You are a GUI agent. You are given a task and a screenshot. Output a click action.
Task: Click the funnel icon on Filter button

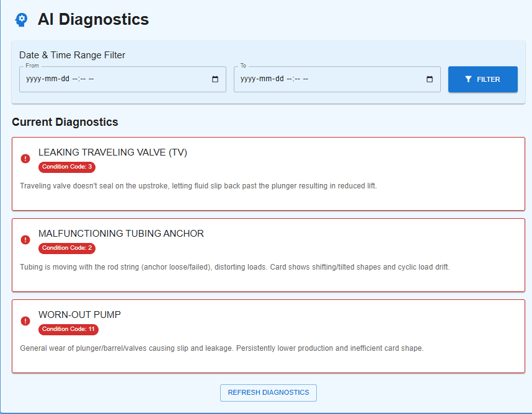[468, 79]
